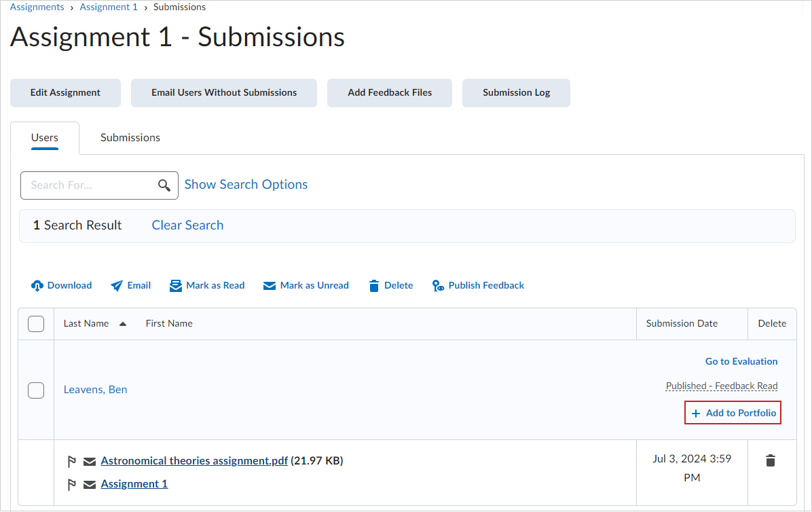Check the select-all checkbox in the table header
The image size is (812, 512).
(x=36, y=323)
